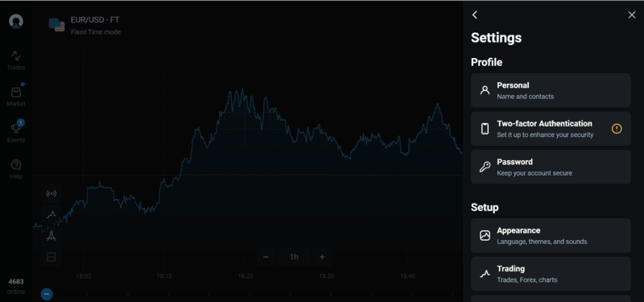Click the Personal person icon
Viewport: 644px width, 302px height.
coord(485,90)
